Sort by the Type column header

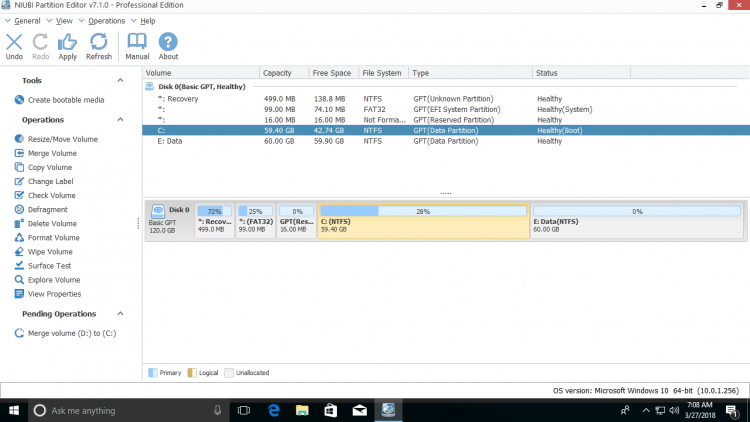click(x=470, y=73)
